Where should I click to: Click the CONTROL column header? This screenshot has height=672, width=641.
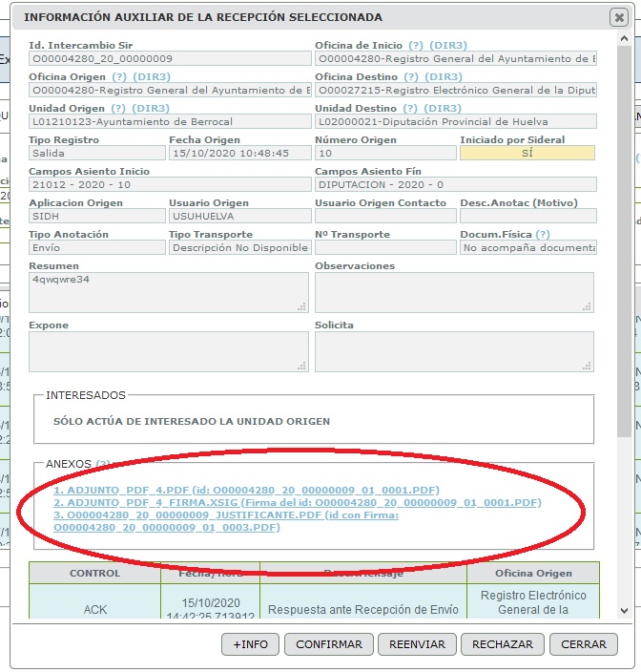pyautogui.click(x=94, y=573)
